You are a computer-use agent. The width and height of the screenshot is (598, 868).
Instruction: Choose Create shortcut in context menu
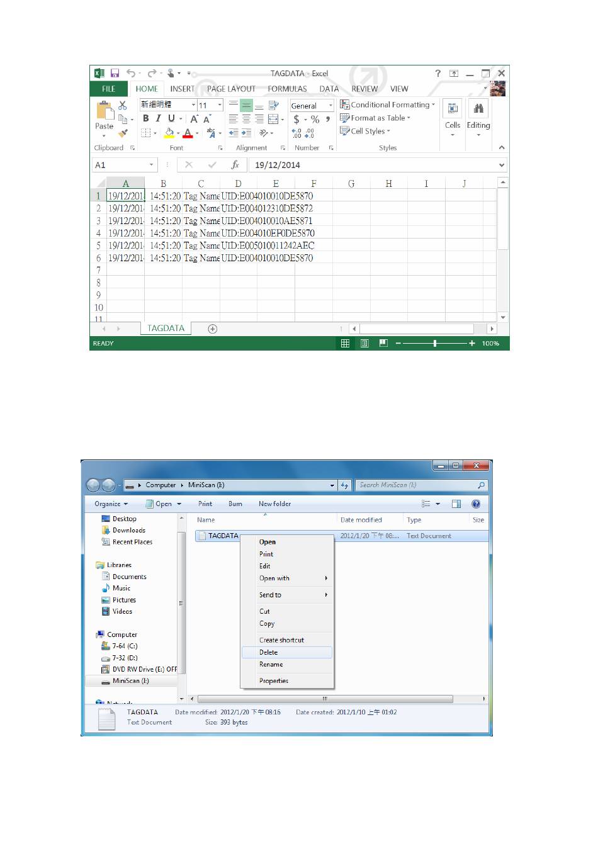pos(287,640)
